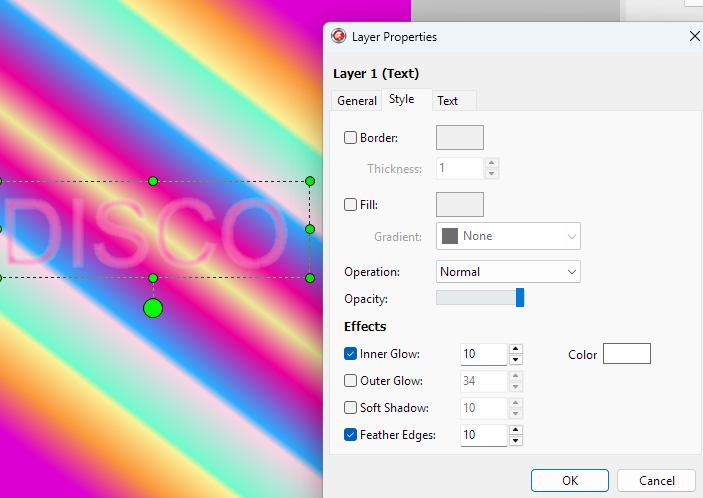Viewport: 703px width, 498px height.
Task: Increase Feather Edges value with up arrow
Action: click(516, 430)
